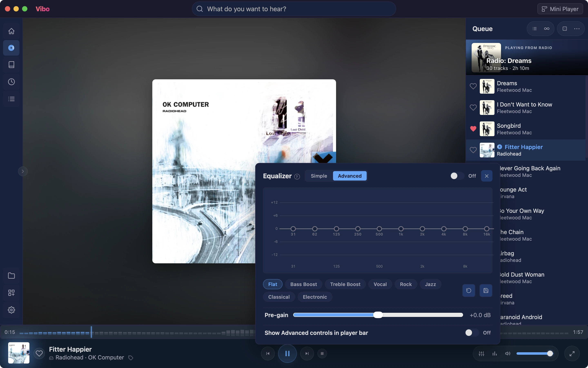Viewport: 588px width, 368px height.
Task: Select the Electronic preset
Action: point(315,297)
